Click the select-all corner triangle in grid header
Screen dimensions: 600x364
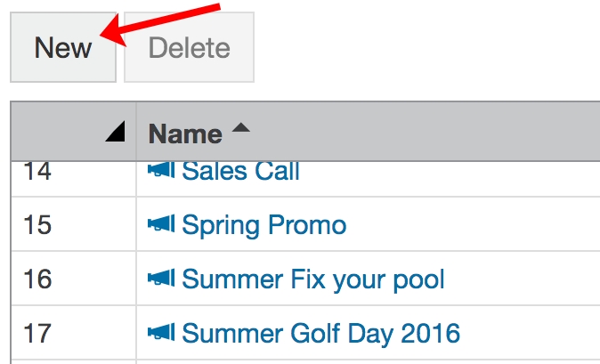pyautogui.click(x=114, y=133)
